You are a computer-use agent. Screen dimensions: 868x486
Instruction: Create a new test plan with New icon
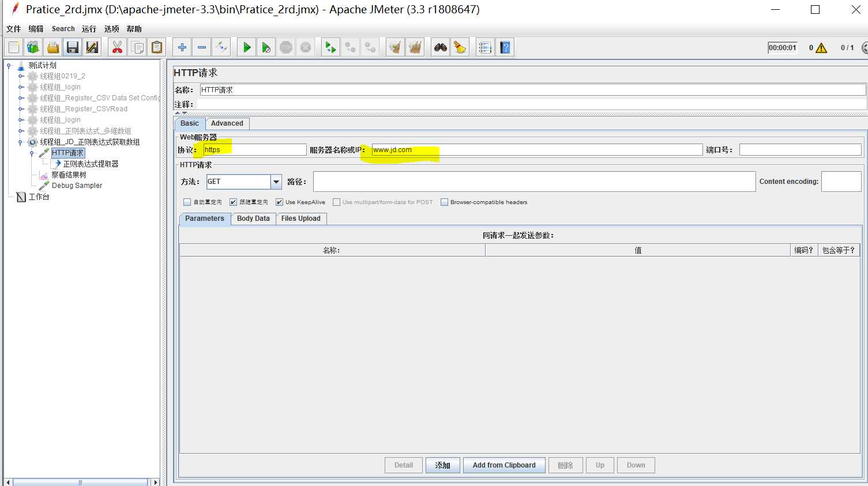click(14, 47)
